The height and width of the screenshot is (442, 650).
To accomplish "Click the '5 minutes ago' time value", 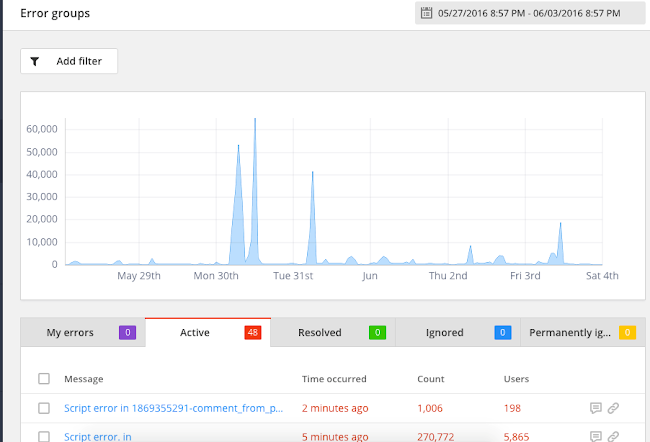I will pyautogui.click(x=335, y=436).
